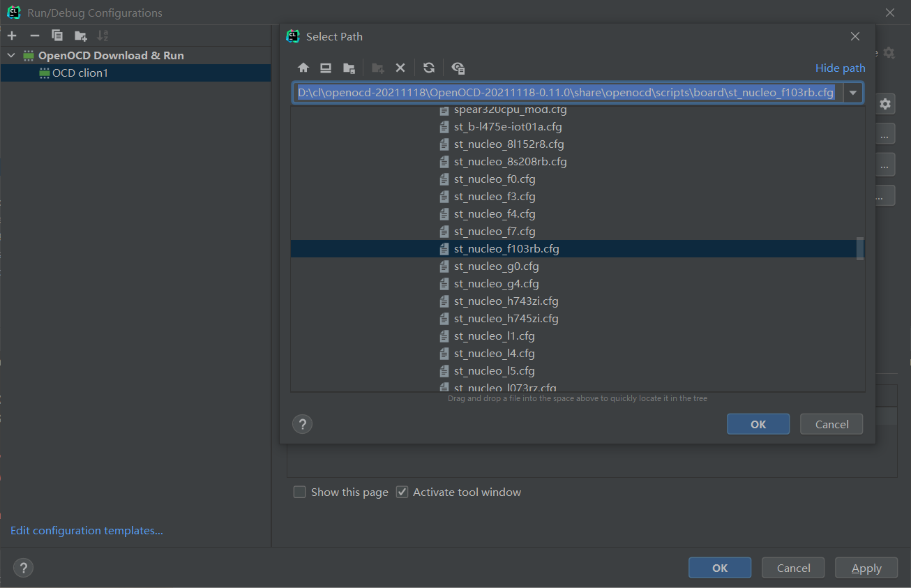911x588 pixels.
Task: Click OK in Run/Debug Configurations window
Action: [720, 568]
